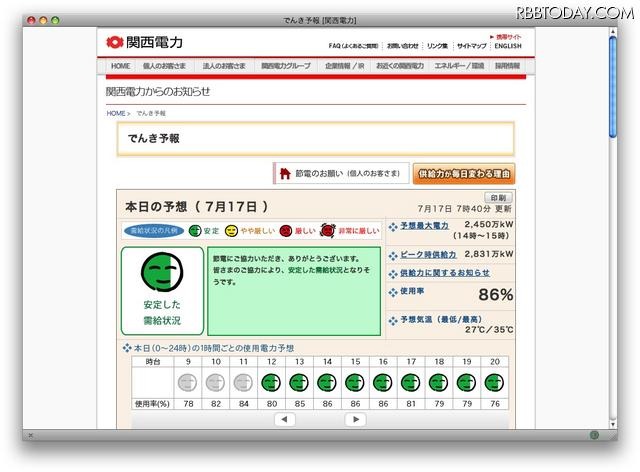Screen dimensions: 640x472
Task: Click the round icon in bottom status bar
Action: (594, 435)
